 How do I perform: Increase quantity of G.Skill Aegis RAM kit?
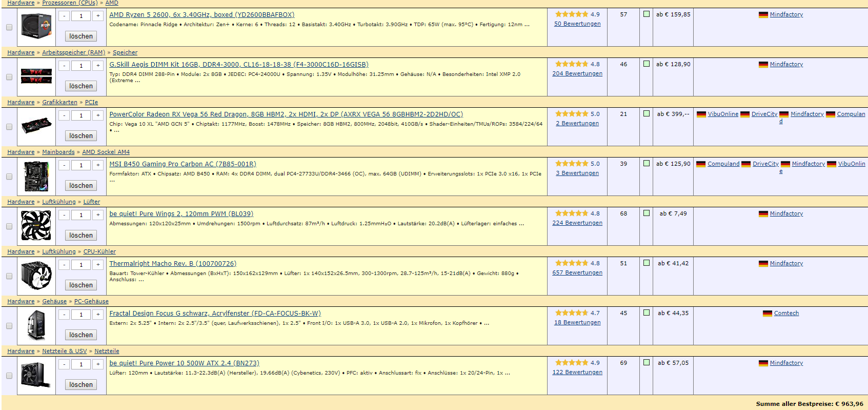click(x=98, y=66)
